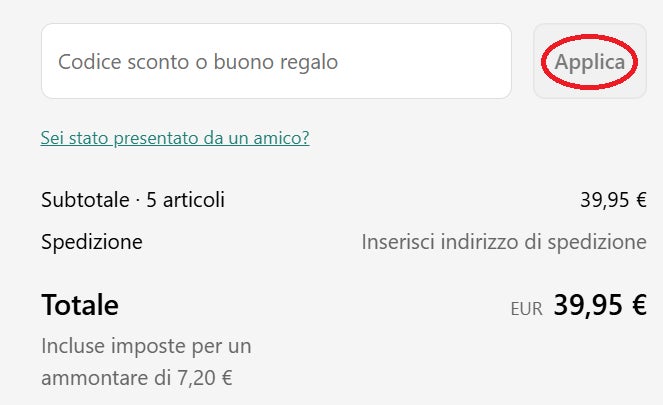The height and width of the screenshot is (405, 663).
Task: Open the 'Sei stato presentato da un amico?' link
Action: pyautogui.click(x=175, y=138)
